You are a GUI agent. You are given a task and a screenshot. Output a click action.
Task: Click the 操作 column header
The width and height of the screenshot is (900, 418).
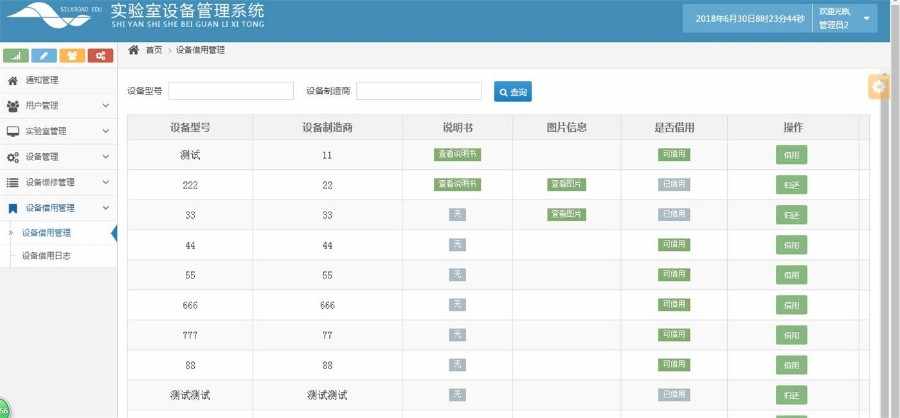click(x=793, y=127)
